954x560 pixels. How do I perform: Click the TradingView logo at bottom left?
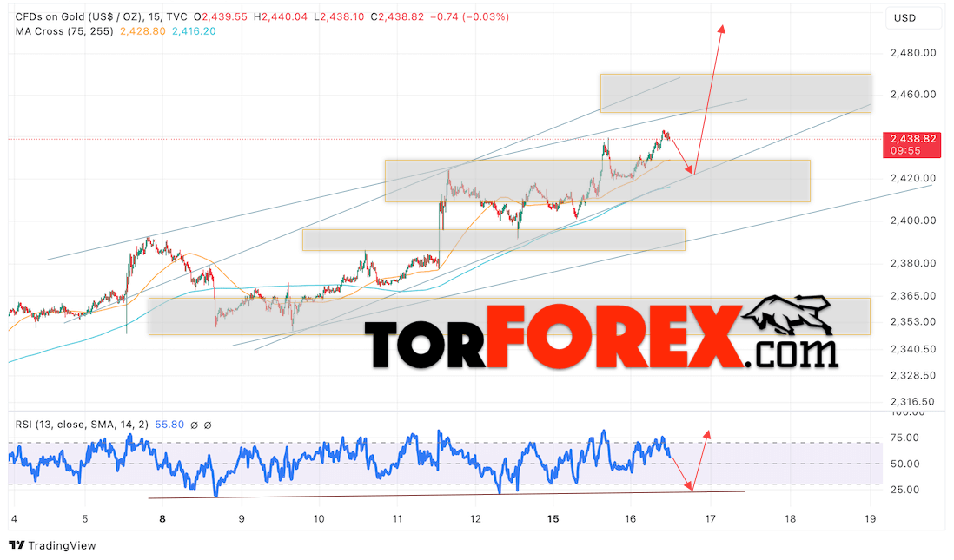click(52, 545)
